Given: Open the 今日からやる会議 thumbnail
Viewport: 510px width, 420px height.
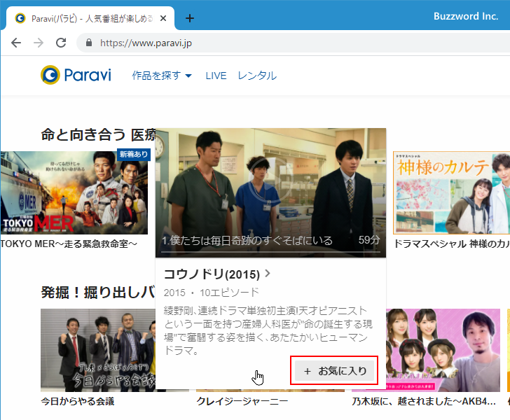Looking at the screenshot, I should point(98,350).
